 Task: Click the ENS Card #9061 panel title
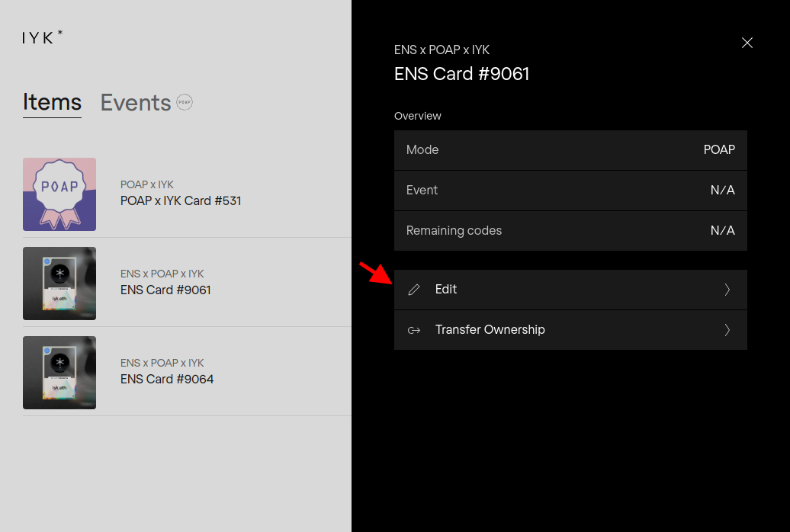click(461, 74)
